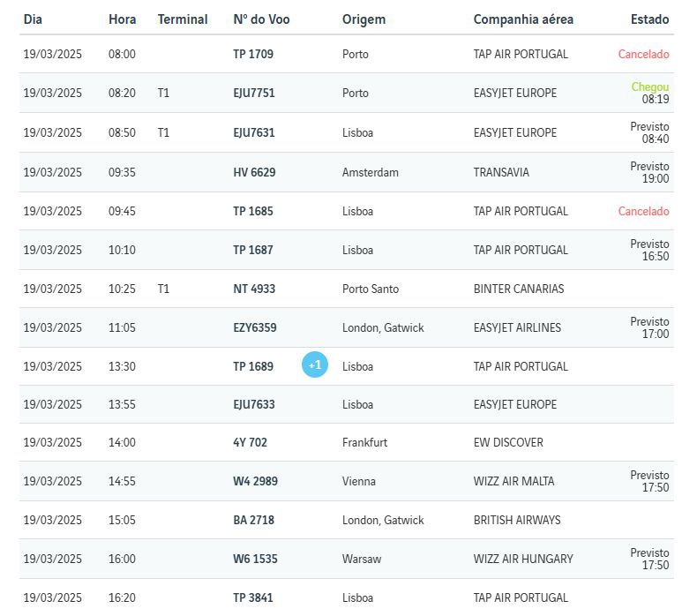Select flight 4Y 702 from Frankfurt

click(x=250, y=442)
